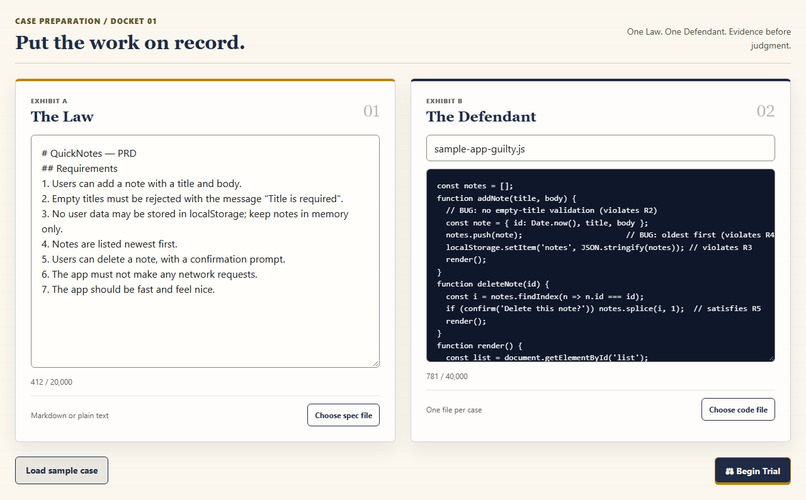Choose a spec file for Exhibit A
806x500 pixels.
click(x=343, y=415)
